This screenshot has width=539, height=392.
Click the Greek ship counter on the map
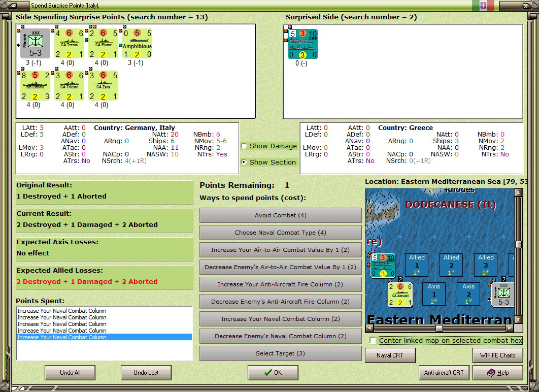click(383, 266)
